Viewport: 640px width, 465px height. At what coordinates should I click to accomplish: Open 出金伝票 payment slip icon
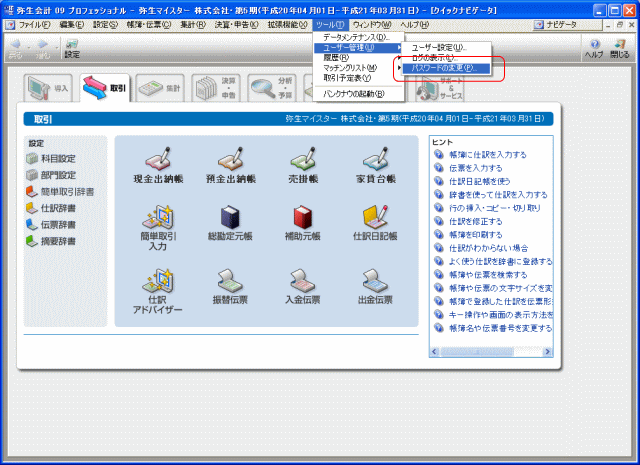point(375,287)
